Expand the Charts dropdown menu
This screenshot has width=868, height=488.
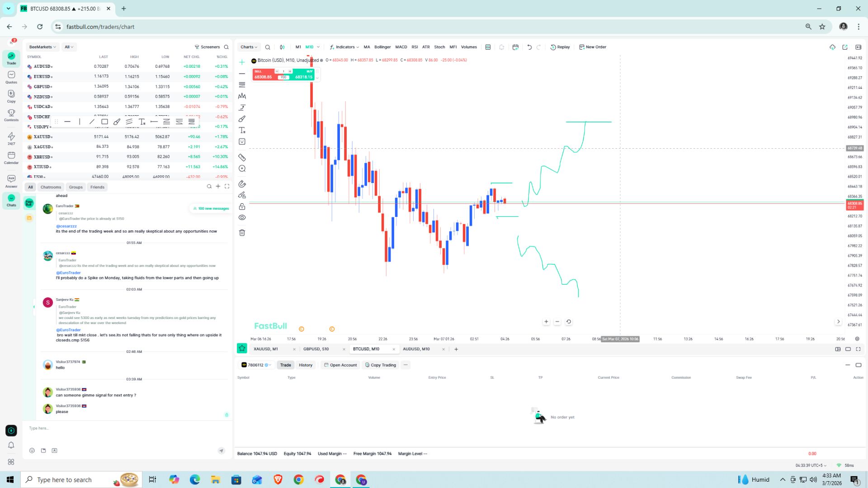coord(249,47)
